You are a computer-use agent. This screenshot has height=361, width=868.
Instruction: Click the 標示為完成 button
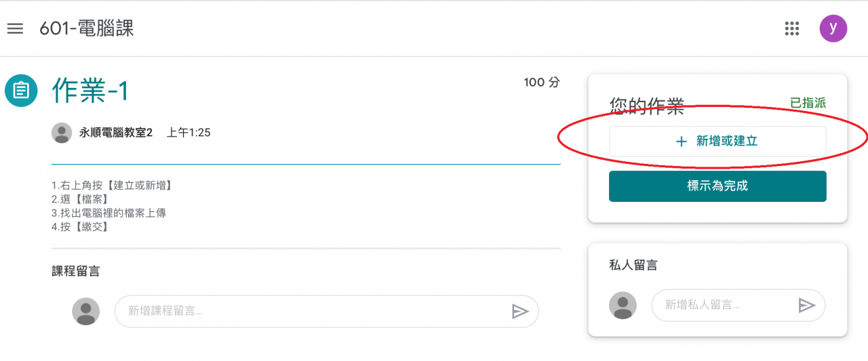(717, 186)
